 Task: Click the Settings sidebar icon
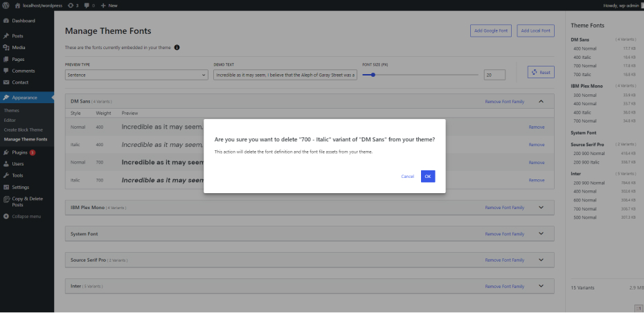[6, 187]
